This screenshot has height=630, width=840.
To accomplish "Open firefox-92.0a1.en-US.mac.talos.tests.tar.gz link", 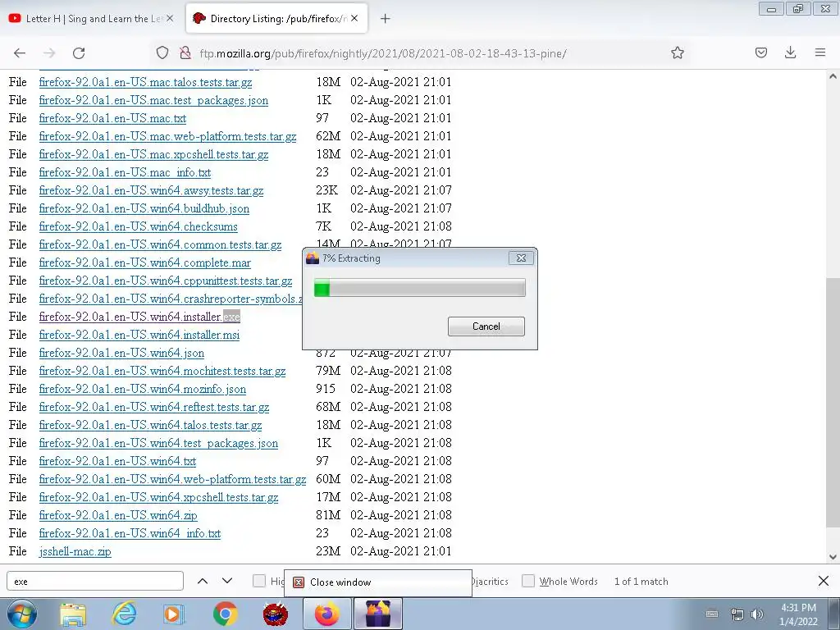I will click(145, 82).
